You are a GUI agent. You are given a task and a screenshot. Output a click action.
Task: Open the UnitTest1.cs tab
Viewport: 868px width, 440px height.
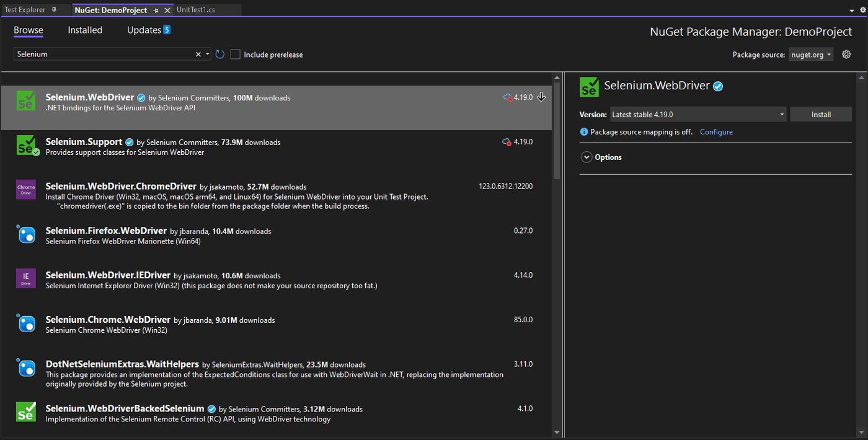click(x=196, y=10)
